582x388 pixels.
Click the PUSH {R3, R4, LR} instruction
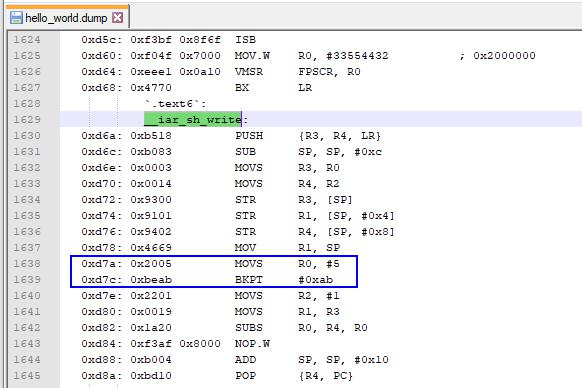tap(308, 136)
